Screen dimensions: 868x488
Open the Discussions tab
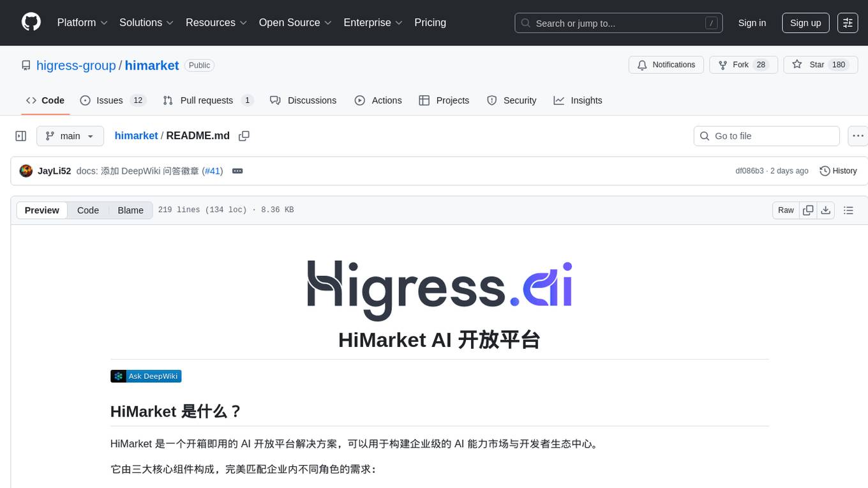[303, 100]
